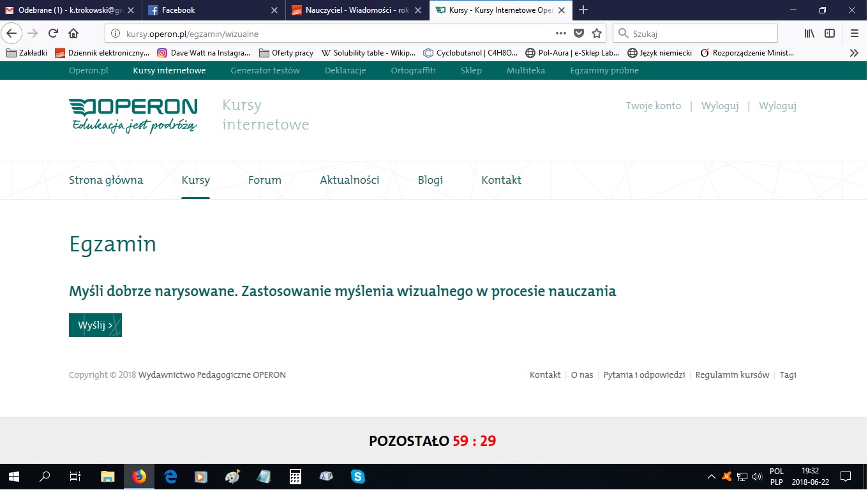Close the Nauczyciel - Wiadomości tab

click(x=417, y=10)
